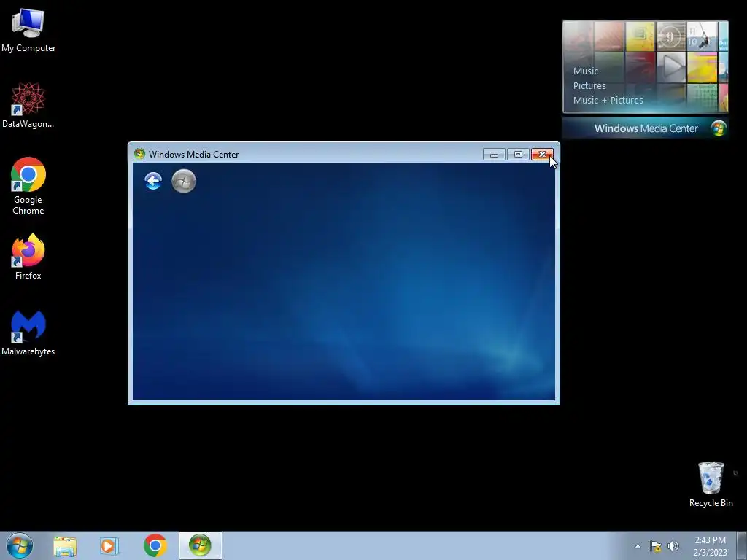This screenshot has height=560, width=747.
Task: Open the DataWagon desktop shortcut
Action: [x=28, y=105]
